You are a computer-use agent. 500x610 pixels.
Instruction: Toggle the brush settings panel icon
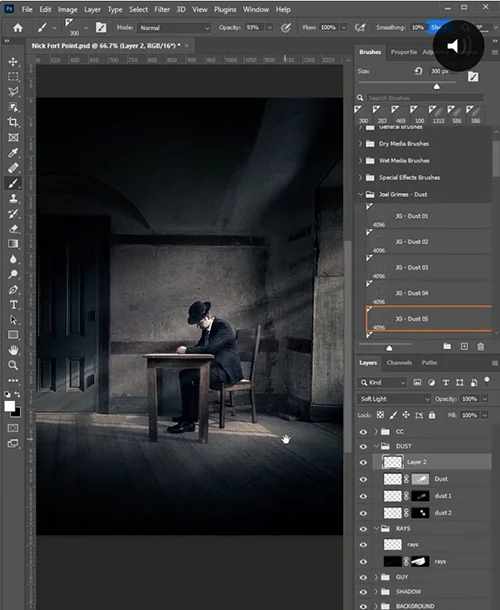[x=101, y=27]
